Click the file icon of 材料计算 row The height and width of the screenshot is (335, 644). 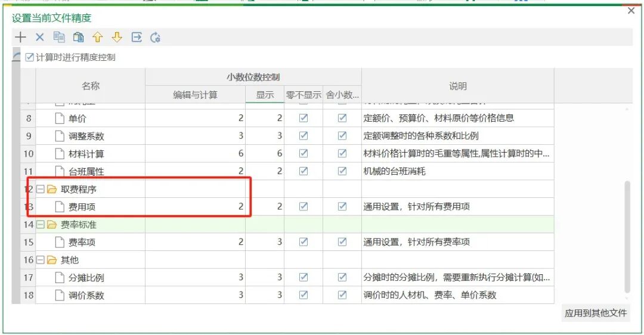60,154
